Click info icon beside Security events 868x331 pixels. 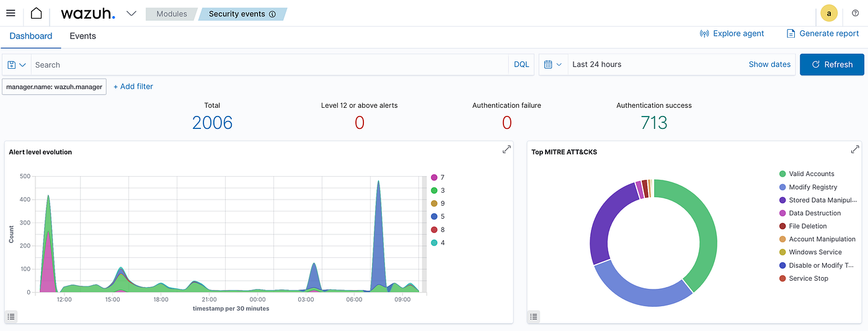click(x=272, y=14)
